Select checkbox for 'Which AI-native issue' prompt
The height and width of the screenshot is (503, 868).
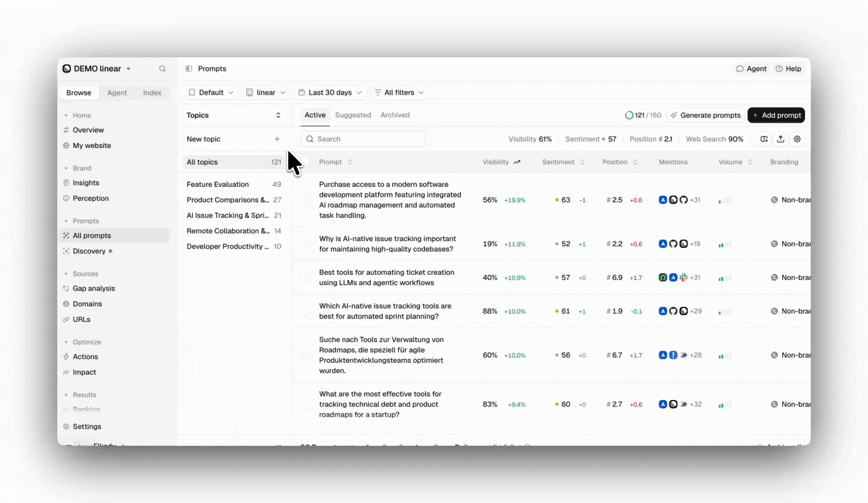[x=305, y=311]
